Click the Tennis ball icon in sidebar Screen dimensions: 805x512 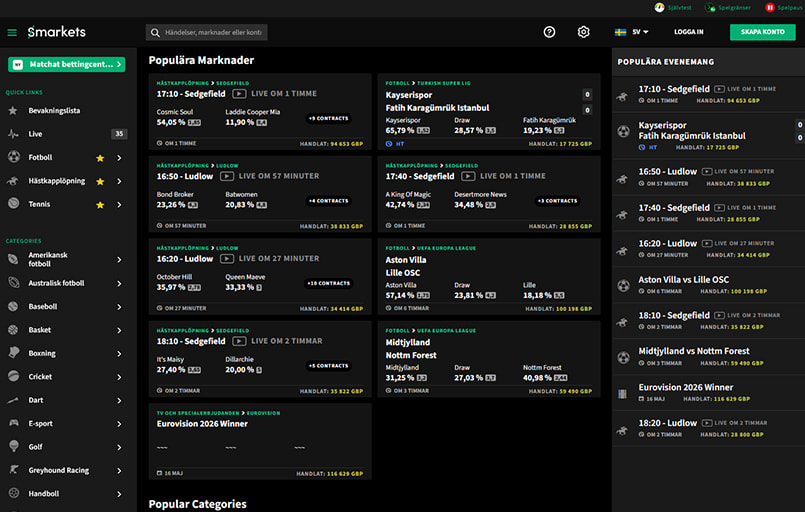[14, 204]
